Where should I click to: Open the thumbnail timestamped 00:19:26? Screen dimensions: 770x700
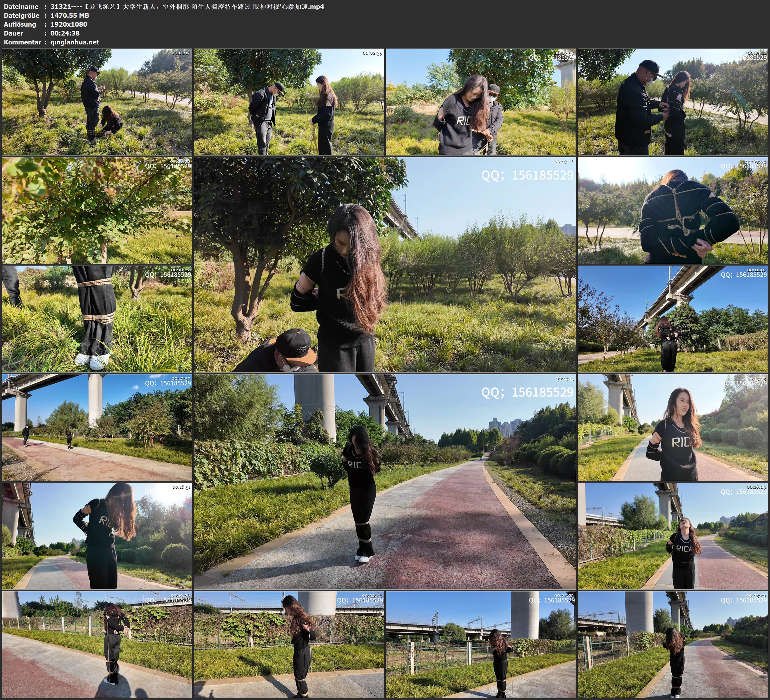(97, 644)
